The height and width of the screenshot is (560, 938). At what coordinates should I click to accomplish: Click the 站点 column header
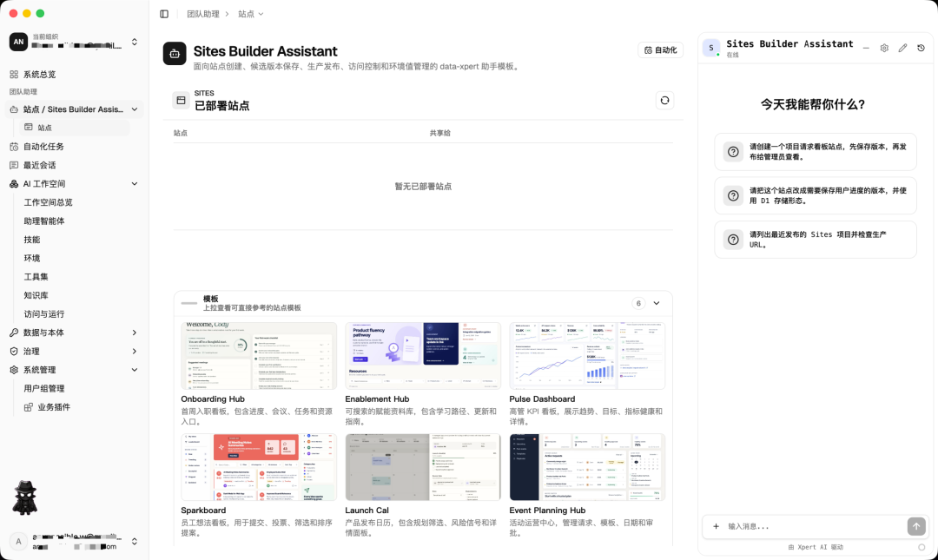pyautogui.click(x=180, y=133)
